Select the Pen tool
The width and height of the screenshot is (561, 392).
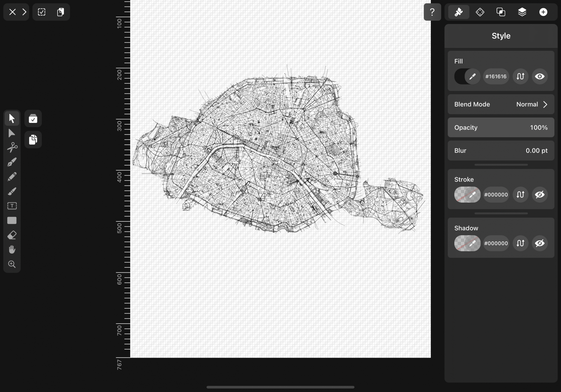[x=12, y=162]
